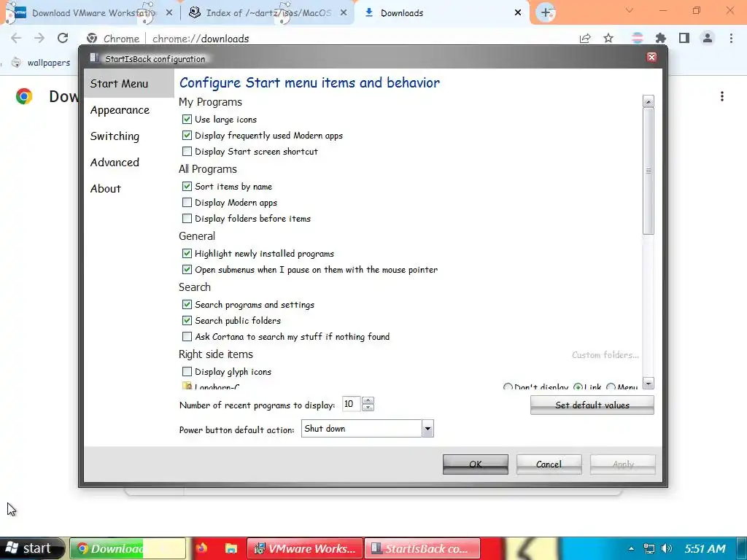
Task: Check Use large icons checkbox
Action: point(187,119)
